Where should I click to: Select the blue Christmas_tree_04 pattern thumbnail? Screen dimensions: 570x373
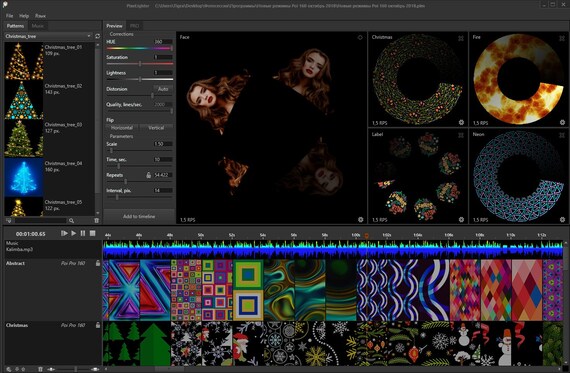click(24, 177)
